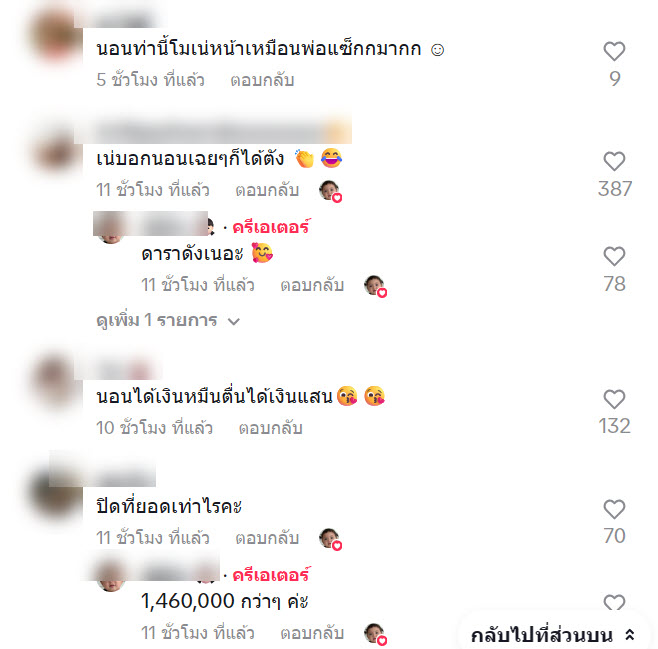Like the comment with 9 likes
Screen dimensions: 658x649
pyautogui.click(x=614, y=52)
